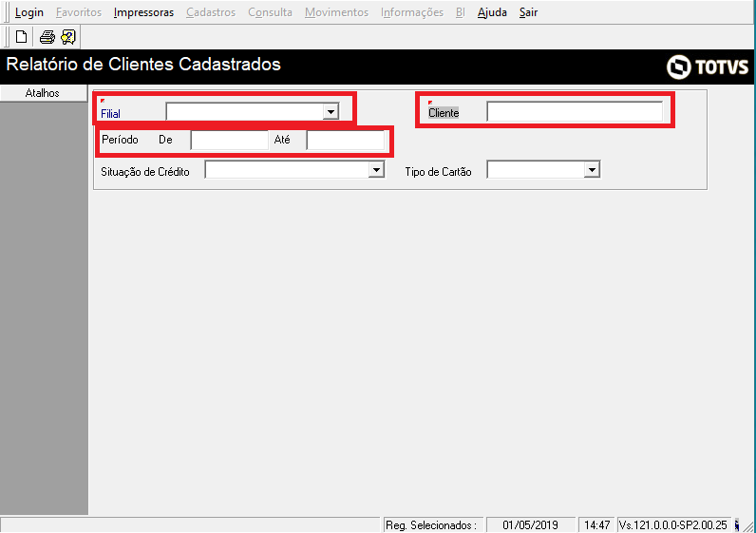Focus the Cliente input field

click(575, 112)
